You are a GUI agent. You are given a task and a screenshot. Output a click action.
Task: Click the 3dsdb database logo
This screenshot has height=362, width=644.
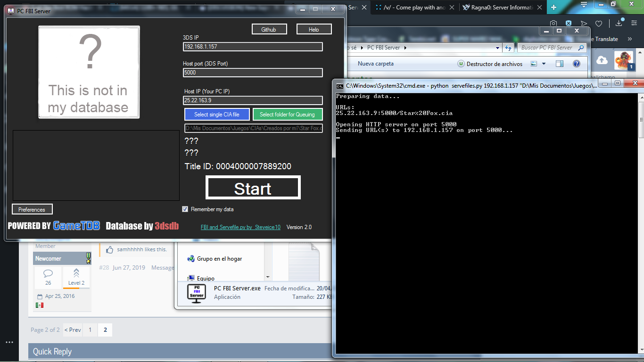coord(167,226)
